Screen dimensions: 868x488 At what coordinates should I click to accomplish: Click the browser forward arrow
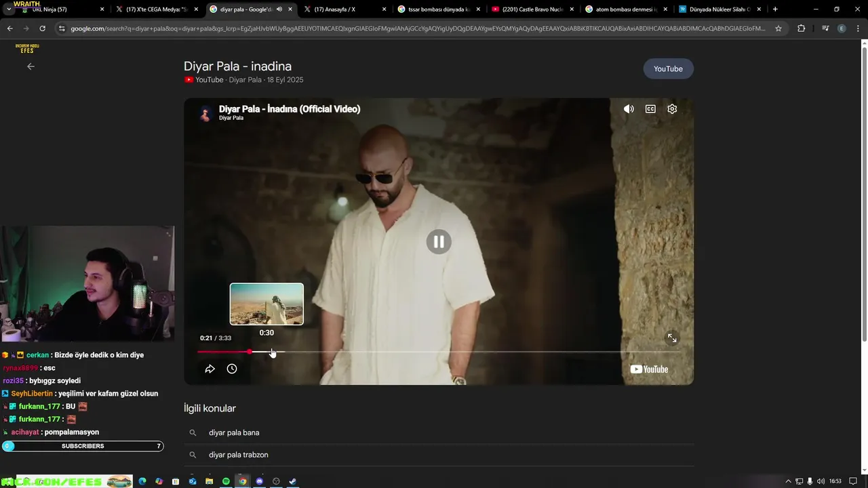tap(26, 28)
